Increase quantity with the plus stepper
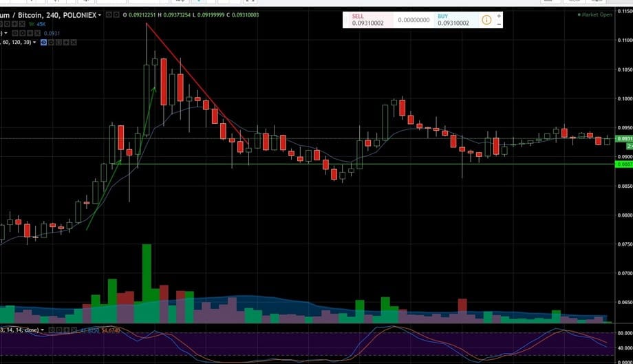Image resolution: width=633 pixels, height=364 pixels. 499,16
